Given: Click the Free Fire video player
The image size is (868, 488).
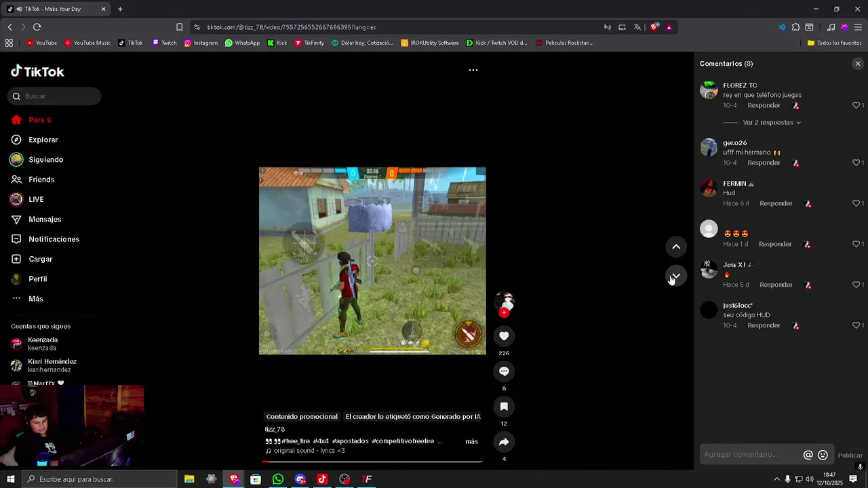Looking at the screenshot, I should (372, 261).
